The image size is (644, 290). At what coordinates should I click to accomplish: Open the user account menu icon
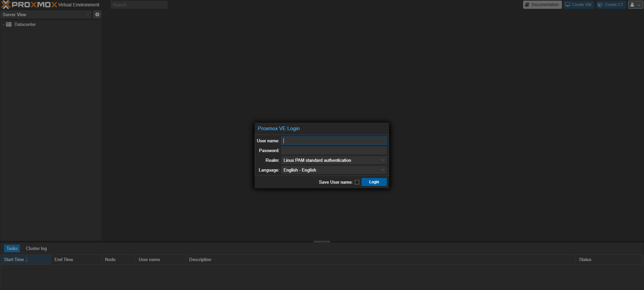[636, 5]
